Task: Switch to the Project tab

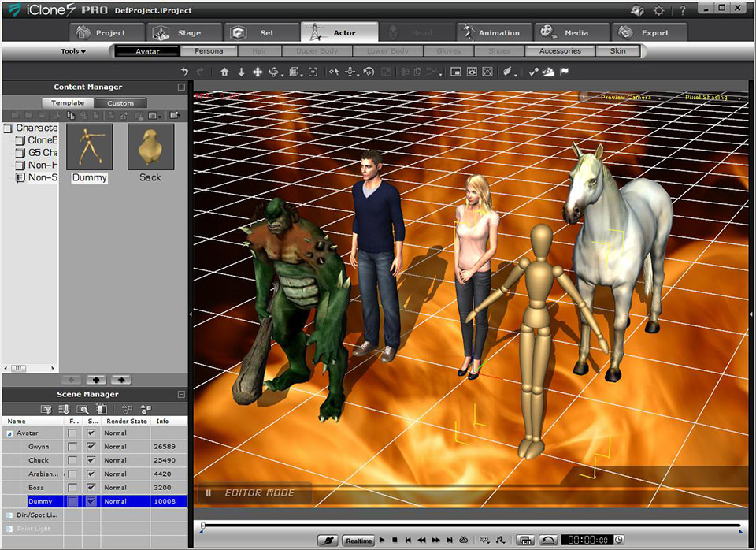Action: click(x=108, y=33)
